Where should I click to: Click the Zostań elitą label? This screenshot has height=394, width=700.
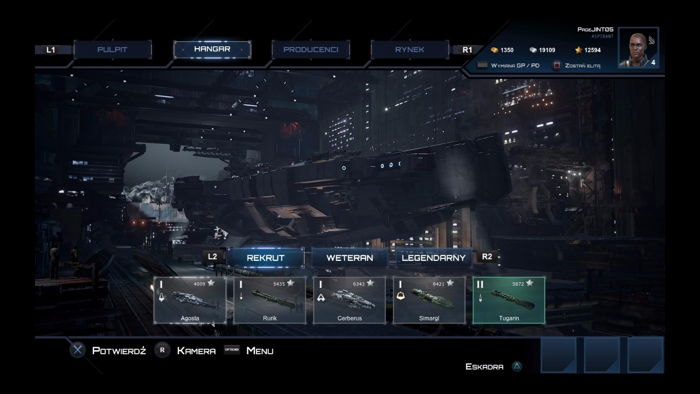[583, 66]
